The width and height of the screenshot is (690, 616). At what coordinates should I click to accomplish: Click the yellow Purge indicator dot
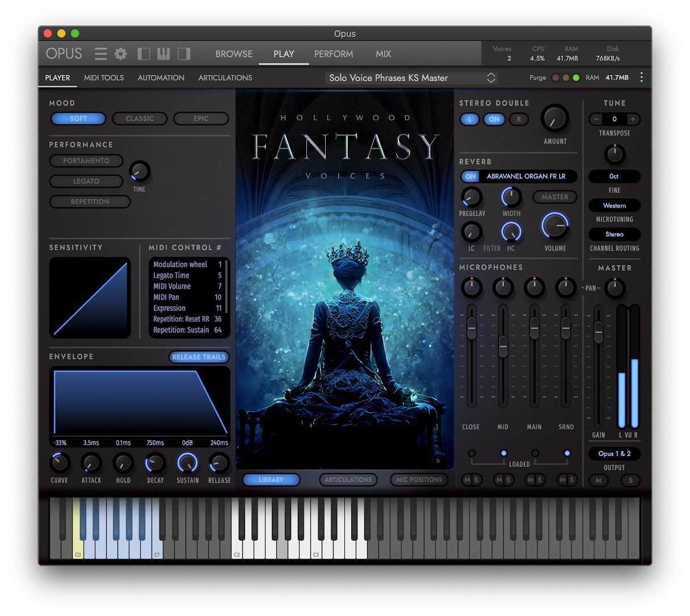[x=566, y=78]
